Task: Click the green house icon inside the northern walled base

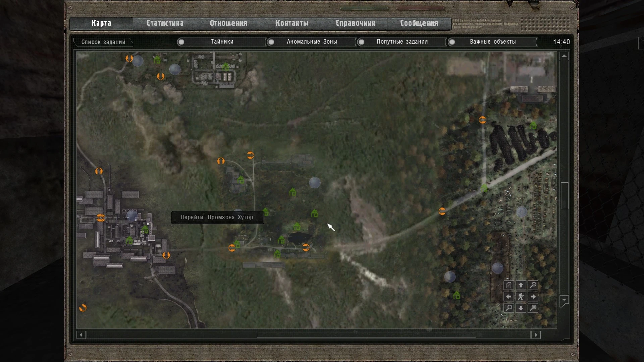Action: 225,67
